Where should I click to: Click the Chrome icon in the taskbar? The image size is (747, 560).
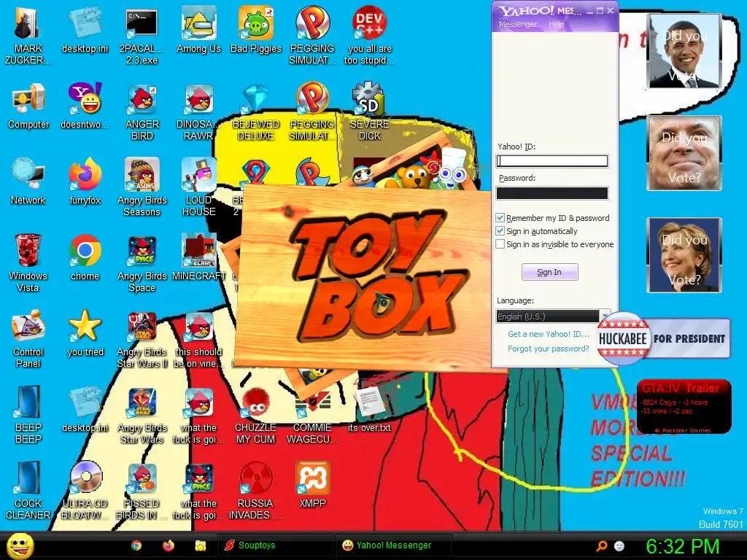(x=136, y=545)
